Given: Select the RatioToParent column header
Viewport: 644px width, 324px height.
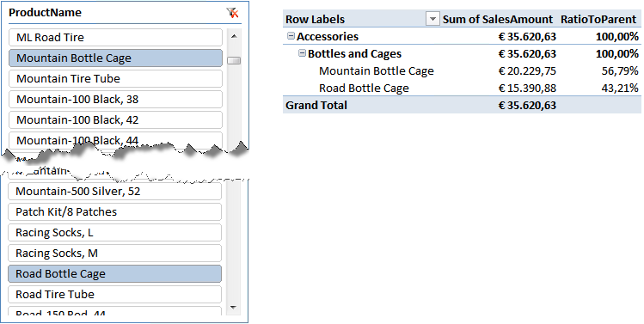Looking at the screenshot, I should (598, 19).
